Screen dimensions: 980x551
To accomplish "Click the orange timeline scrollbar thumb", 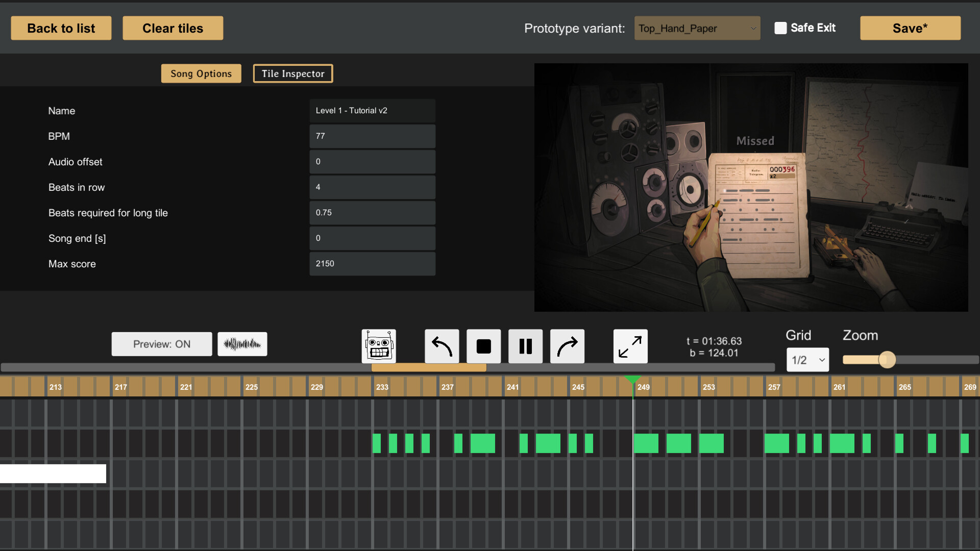I will 429,367.
